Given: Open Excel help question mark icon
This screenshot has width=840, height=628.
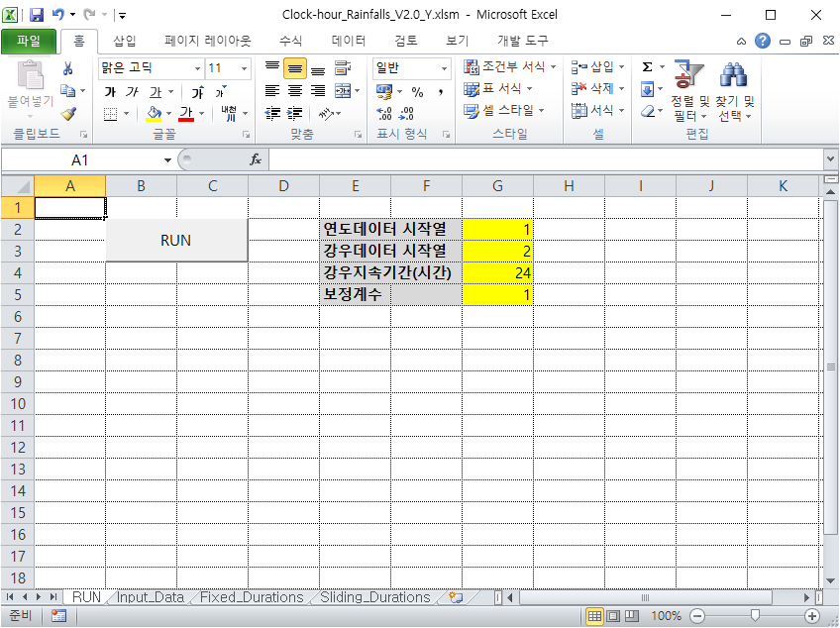Looking at the screenshot, I should point(763,41).
